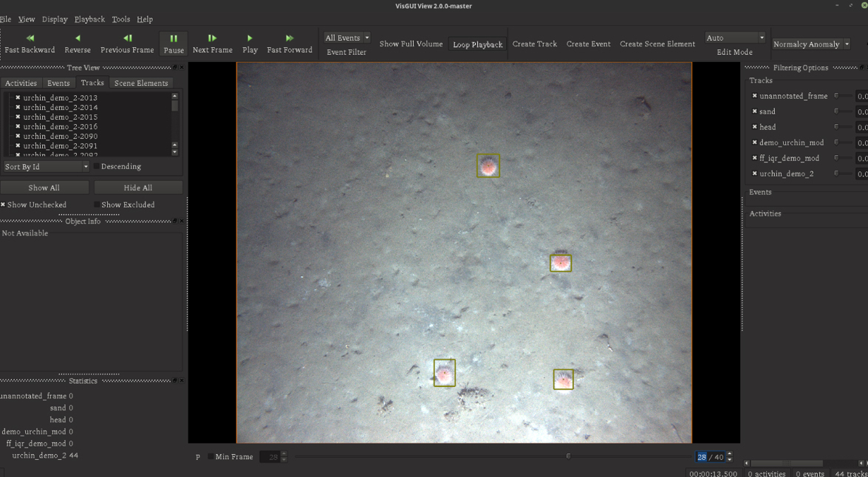The width and height of the screenshot is (868, 477).
Task: Select the Tracks tab
Action: (92, 83)
